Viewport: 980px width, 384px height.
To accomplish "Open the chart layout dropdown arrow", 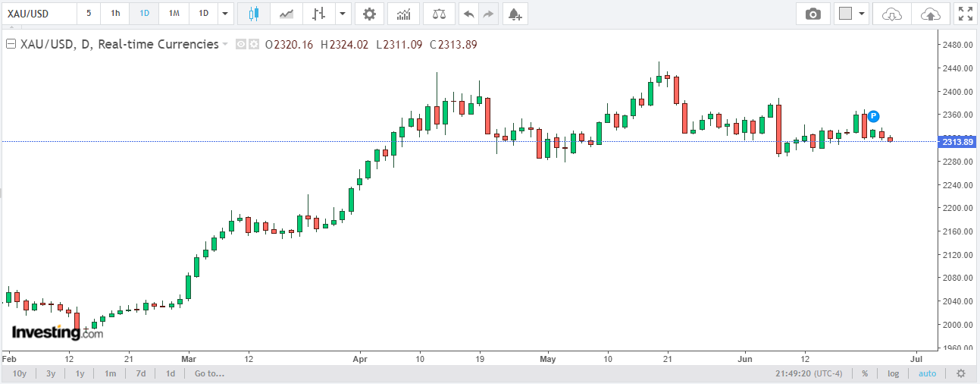I will tap(863, 14).
